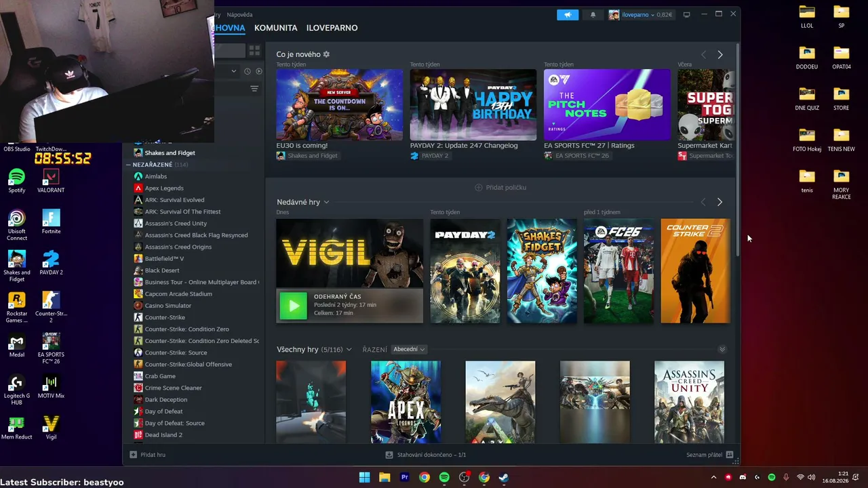The image size is (868, 488).
Task: Open Premiere Pro from the taskbar
Action: pos(405,477)
